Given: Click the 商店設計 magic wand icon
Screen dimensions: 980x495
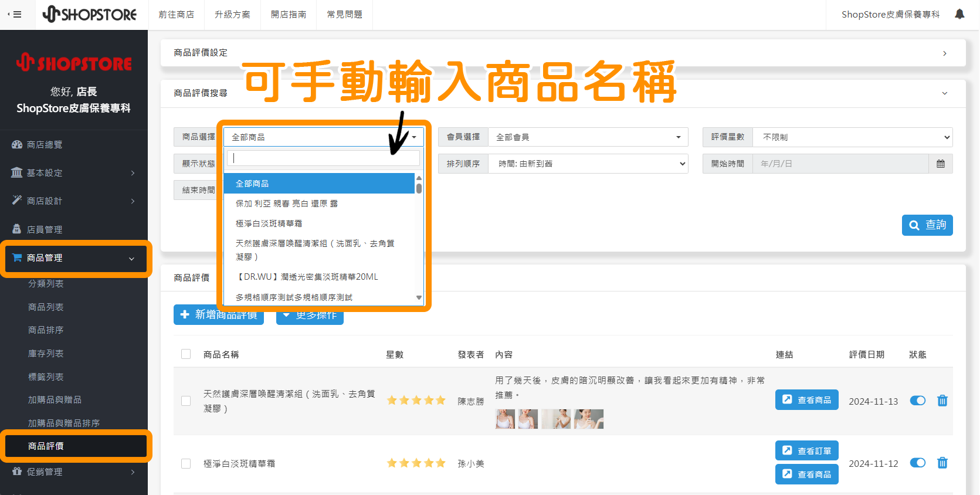Looking at the screenshot, I should (x=17, y=201).
